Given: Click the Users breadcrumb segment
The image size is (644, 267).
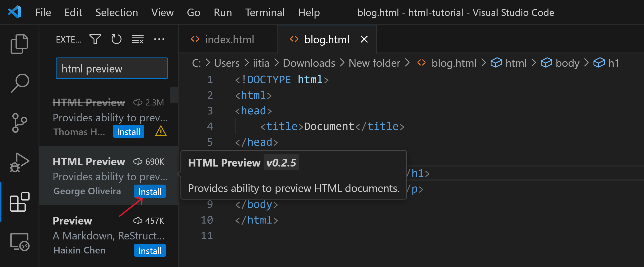Looking at the screenshot, I should point(227,63).
